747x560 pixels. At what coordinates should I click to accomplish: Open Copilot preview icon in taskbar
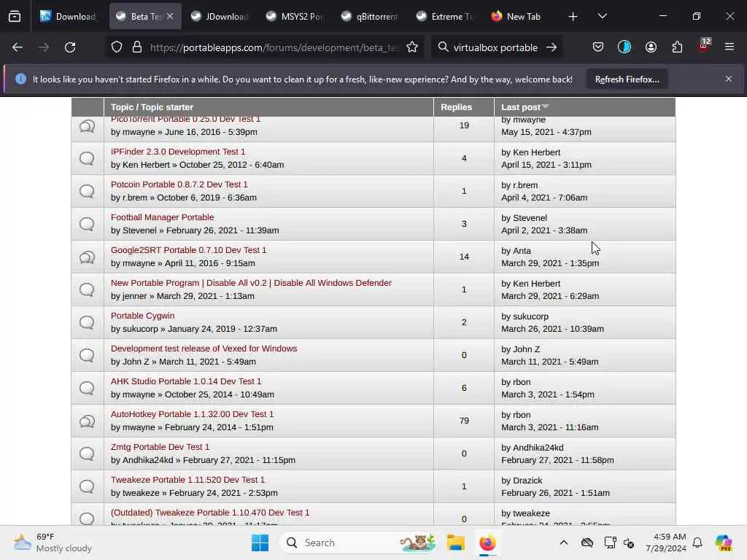724,542
